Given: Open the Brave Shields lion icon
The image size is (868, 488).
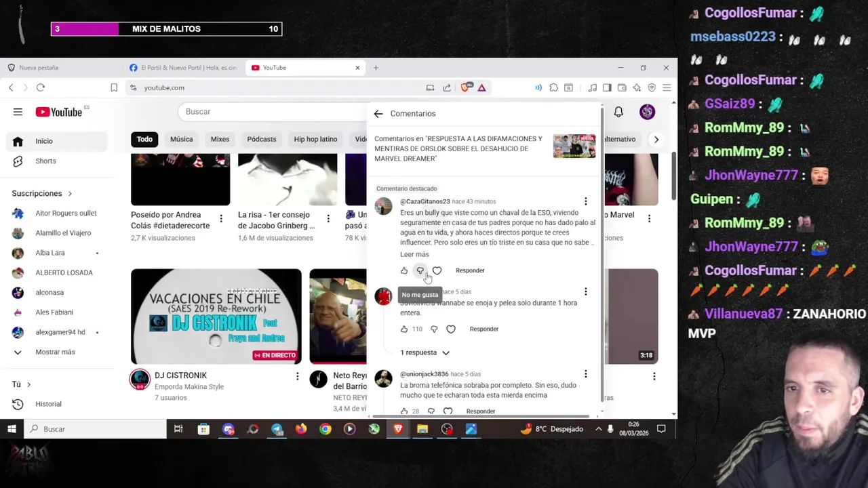Looking at the screenshot, I should (466, 87).
